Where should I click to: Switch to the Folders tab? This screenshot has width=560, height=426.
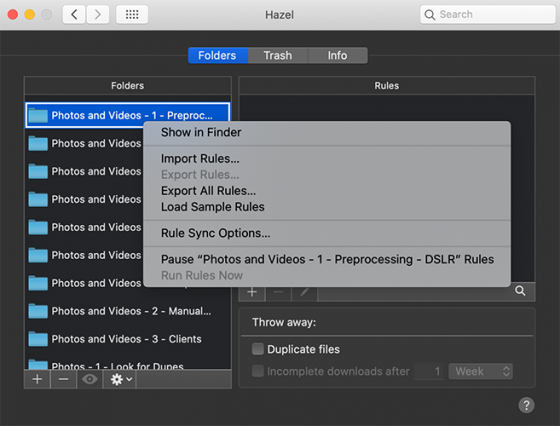coord(218,56)
